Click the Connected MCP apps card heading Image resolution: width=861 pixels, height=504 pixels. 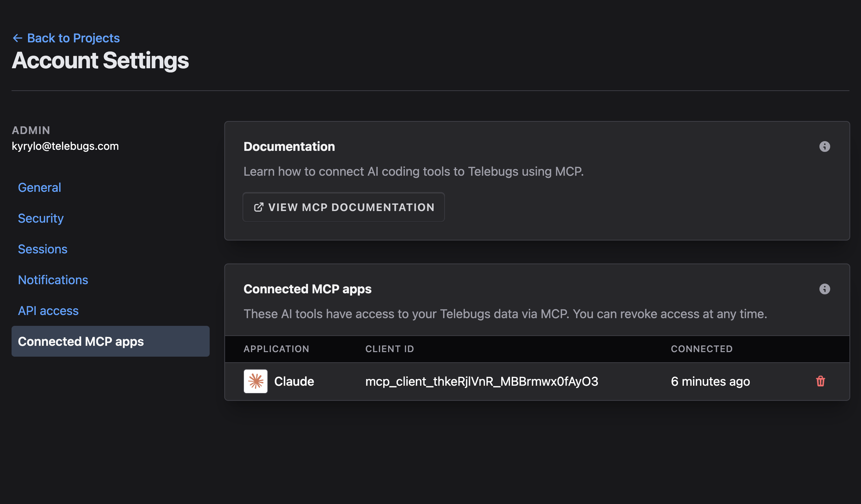(307, 289)
